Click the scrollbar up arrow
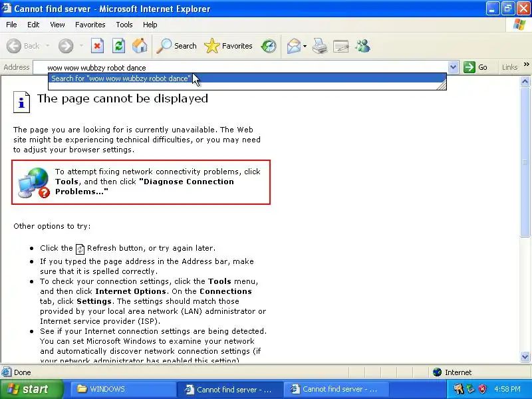 click(x=525, y=81)
